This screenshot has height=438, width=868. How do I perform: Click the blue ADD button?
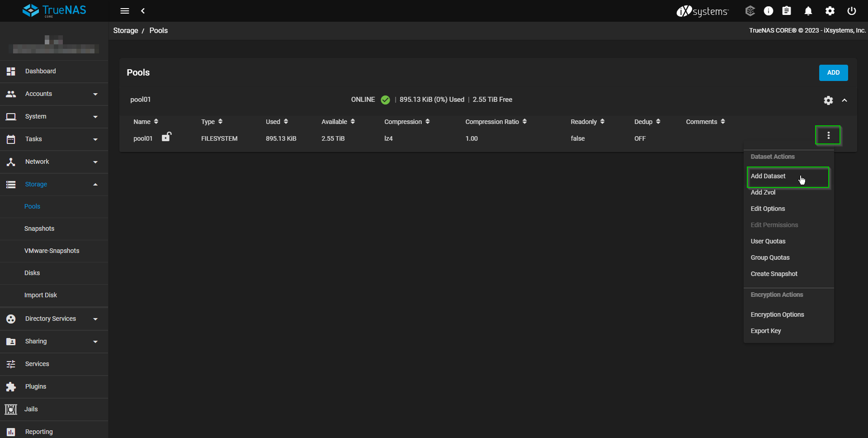[x=833, y=73]
